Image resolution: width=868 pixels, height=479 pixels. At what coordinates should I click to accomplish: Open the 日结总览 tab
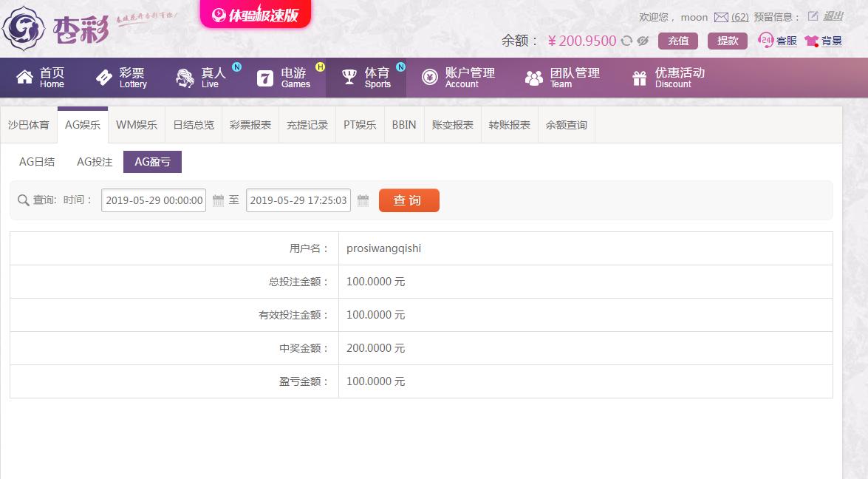194,125
